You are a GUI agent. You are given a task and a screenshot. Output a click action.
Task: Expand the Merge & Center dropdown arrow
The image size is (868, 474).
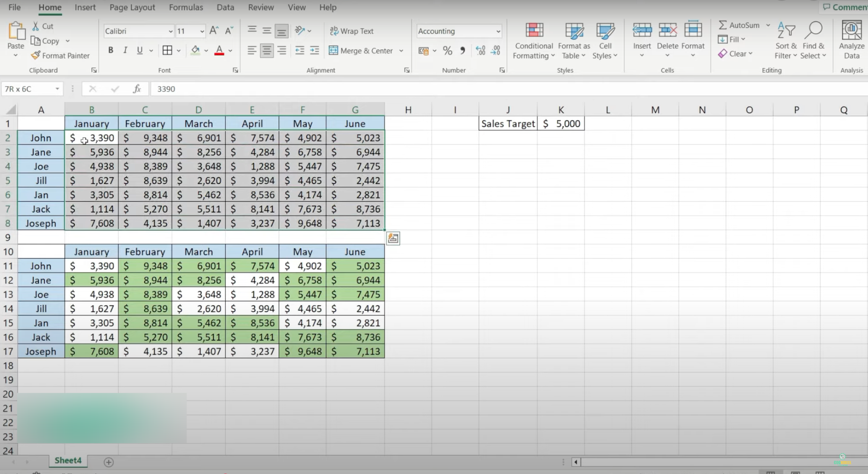point(401,51)
